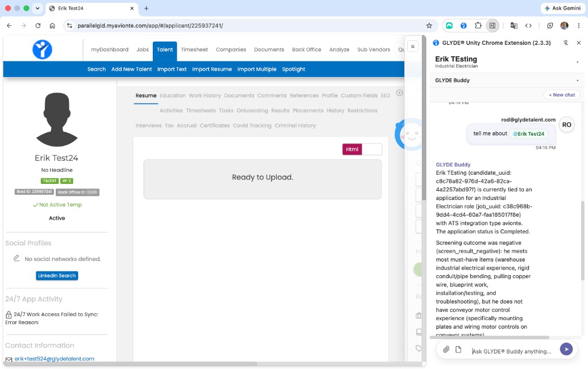
Task: Click Add New Talent
Action: [131, 69]
